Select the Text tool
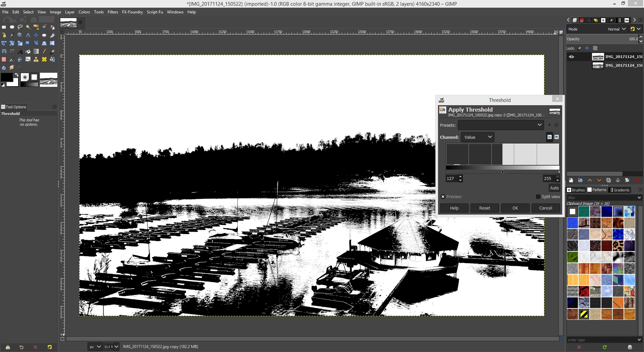This screenshot has width=644, height=352. coord(20,51)
